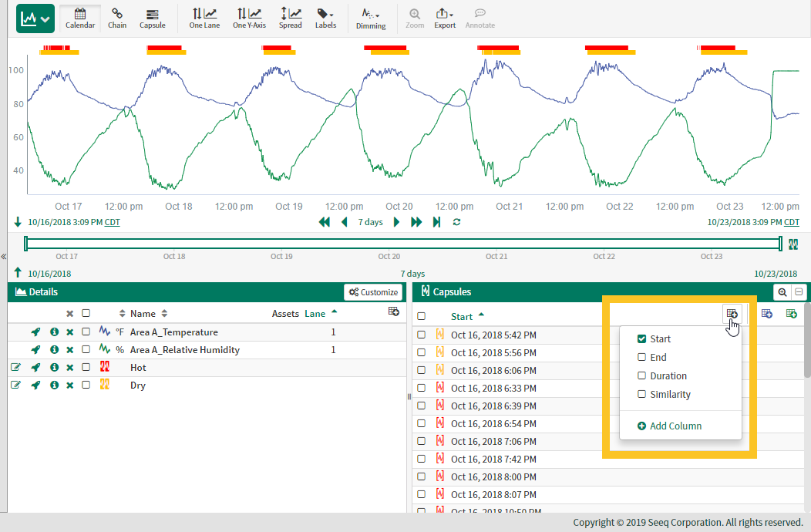This screenshot has height=532, width=811.
Task: Click the CDT timezone link
Action: (x=112, y=222)
